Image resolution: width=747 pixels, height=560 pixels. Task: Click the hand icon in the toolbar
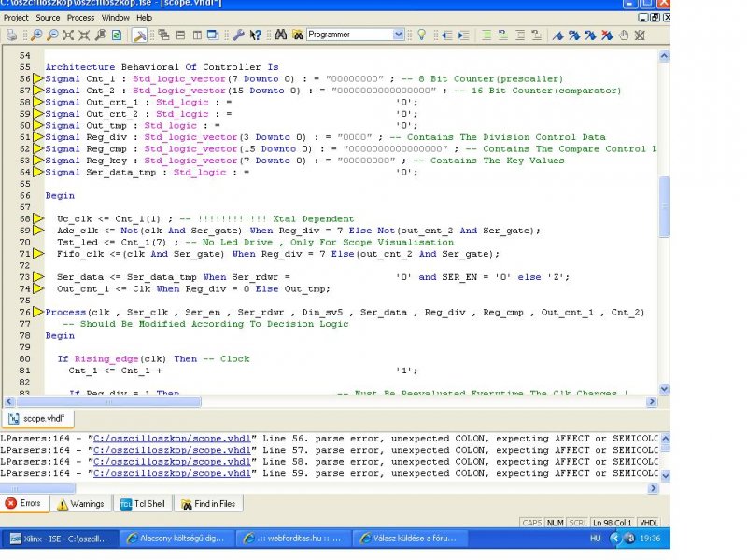coord(624,35)
